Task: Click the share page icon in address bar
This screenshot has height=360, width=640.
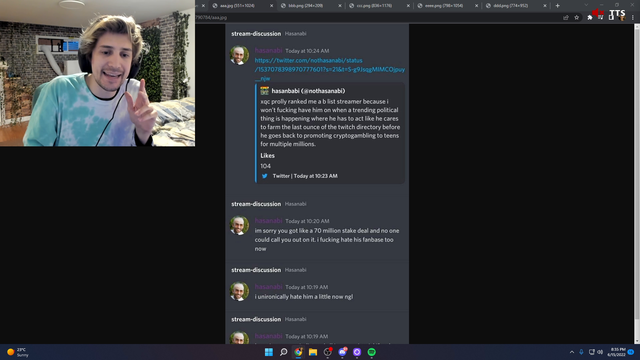Action: point(566,18)
